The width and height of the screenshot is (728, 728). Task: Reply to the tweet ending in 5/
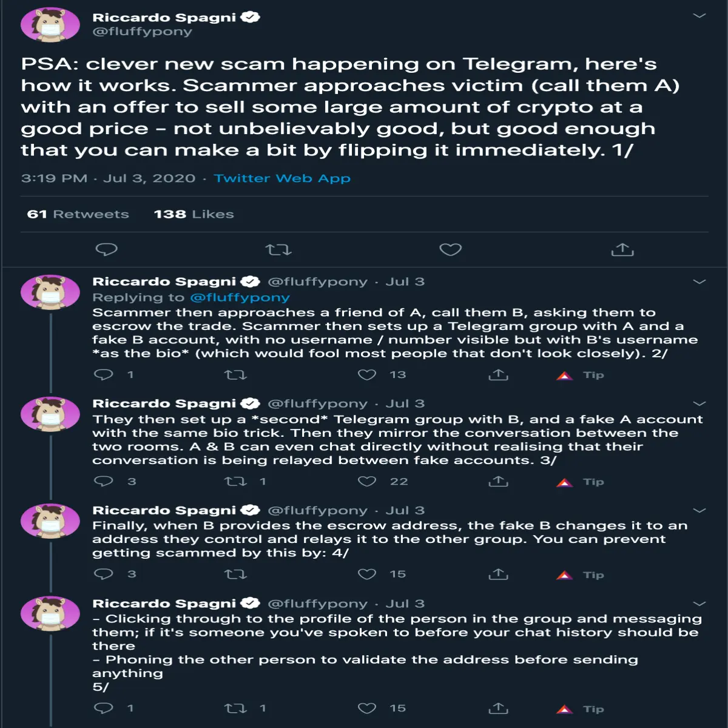point(104,708)
